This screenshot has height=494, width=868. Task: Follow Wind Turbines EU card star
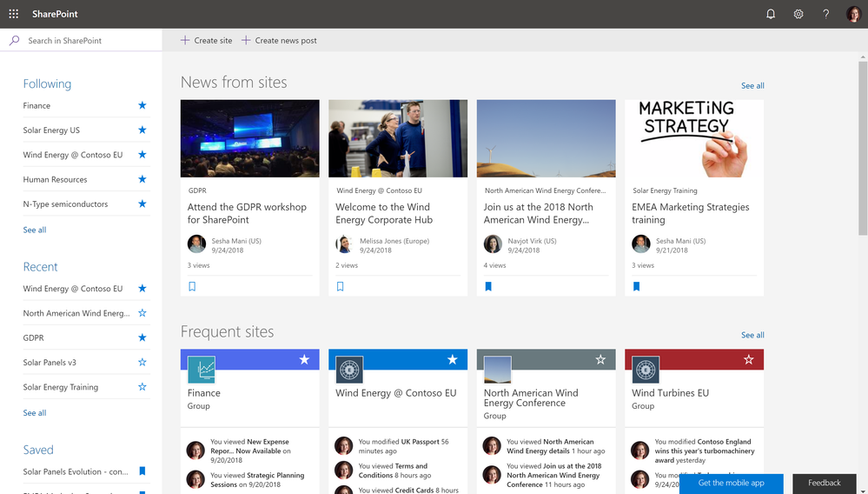(x=749, y=360)
